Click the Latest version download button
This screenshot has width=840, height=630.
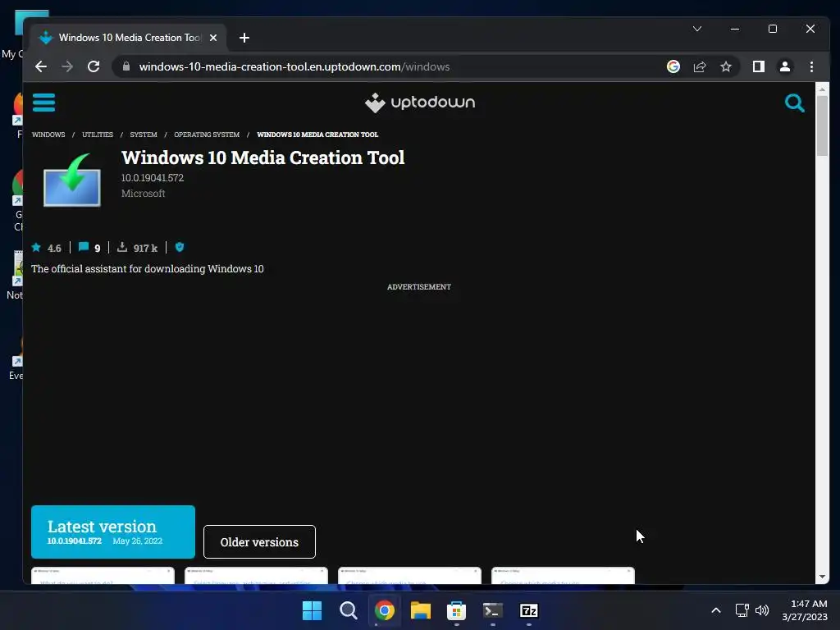[x=113, y=532]
